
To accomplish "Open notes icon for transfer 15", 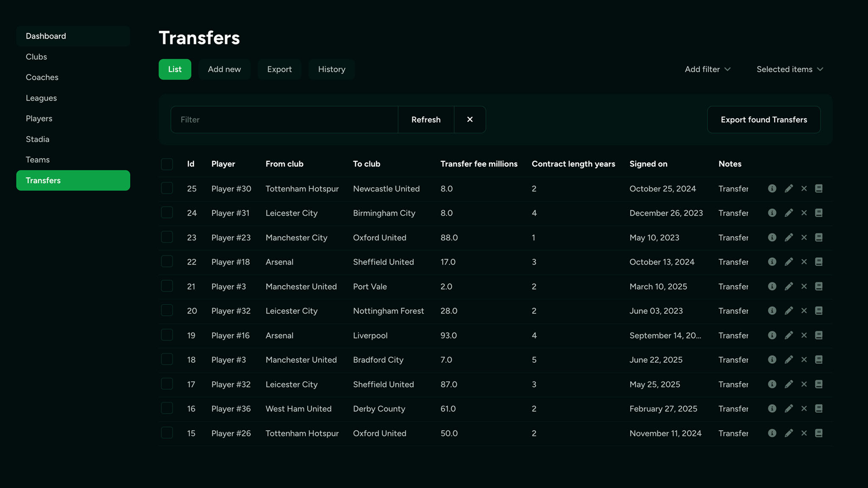I will tap(819, 433).
